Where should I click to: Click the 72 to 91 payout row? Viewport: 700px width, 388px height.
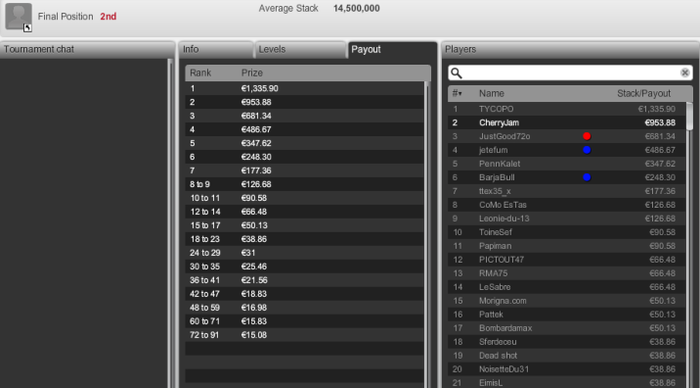[x=304, y=335]
